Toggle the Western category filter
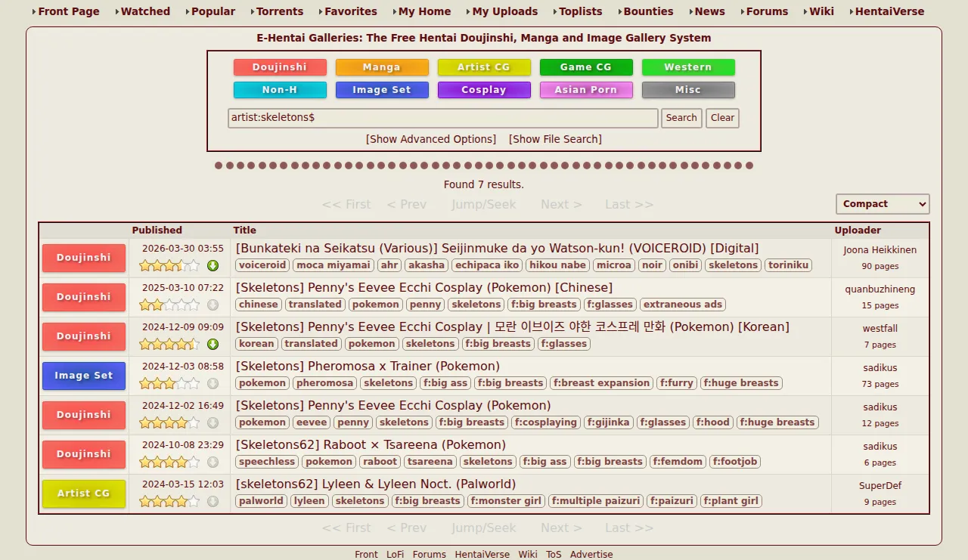The image size is (968, 560). 688,67
